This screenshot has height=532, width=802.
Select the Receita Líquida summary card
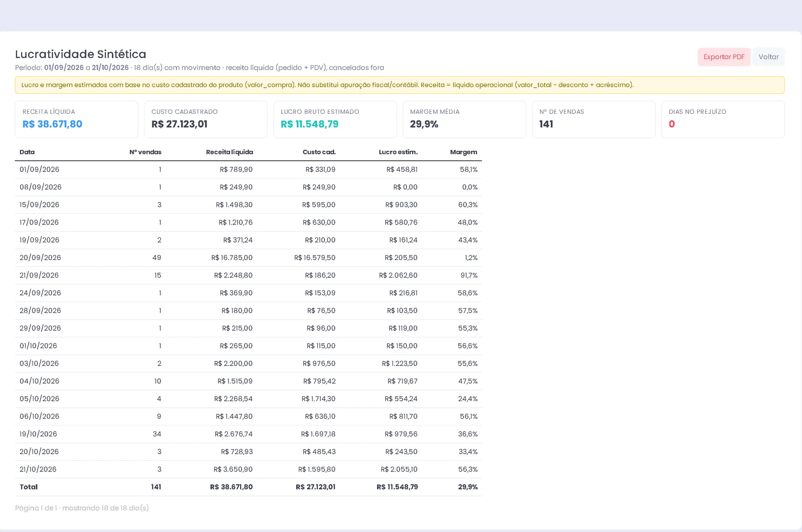click(x=77, y=120)
